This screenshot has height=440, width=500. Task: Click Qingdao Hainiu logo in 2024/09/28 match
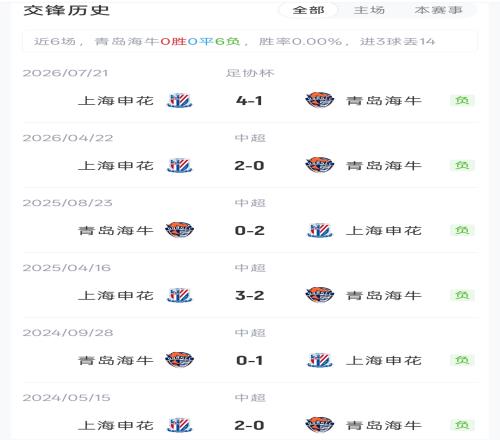[179, 360]
